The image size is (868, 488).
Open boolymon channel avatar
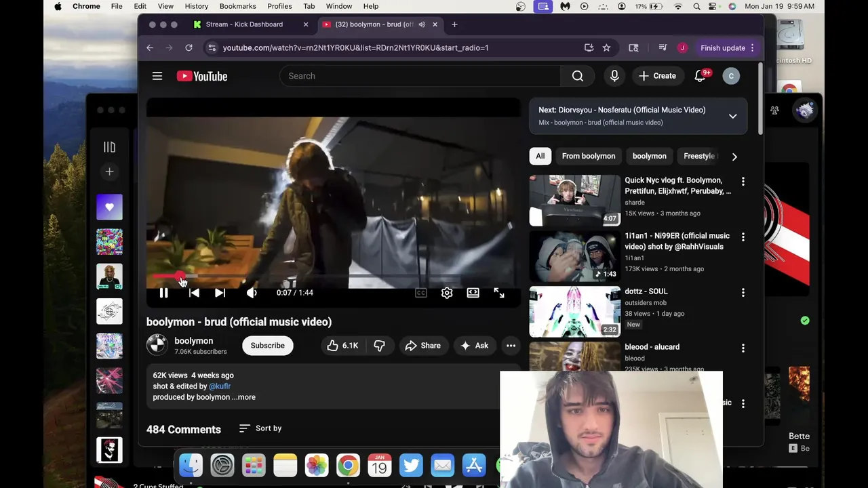coord(157,345)
